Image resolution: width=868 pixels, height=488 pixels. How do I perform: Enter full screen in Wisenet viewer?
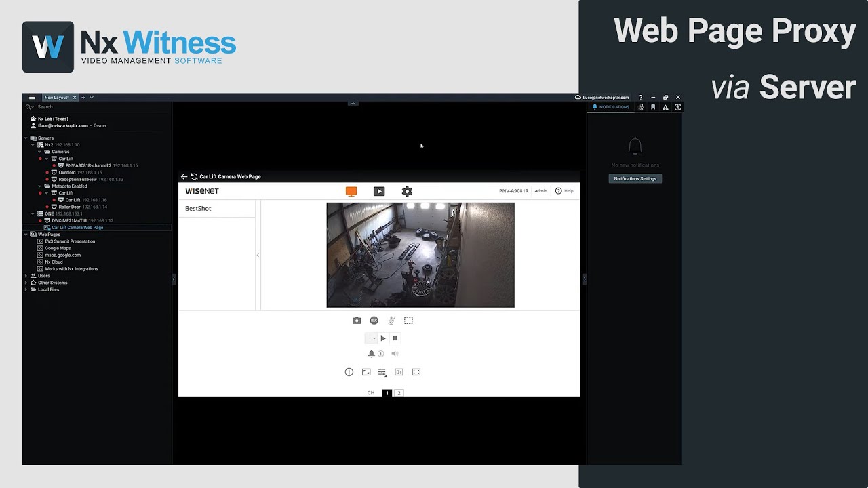(416, 372)
